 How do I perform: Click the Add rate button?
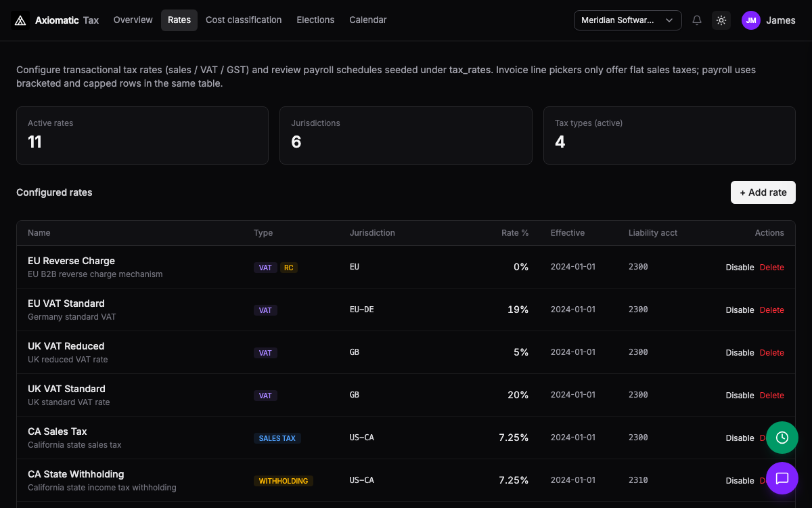(763, 192)
